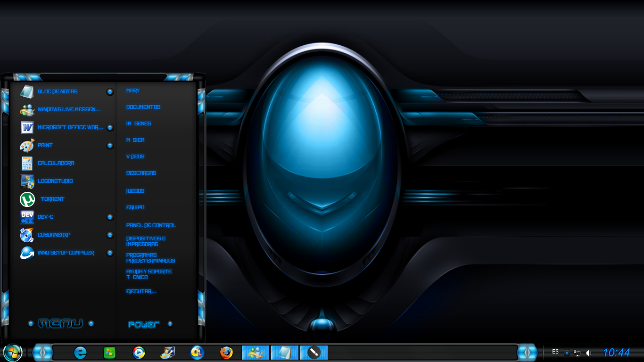Image resolution: width=644 pixels, height=362 pixels.
Task: Open Documentos from the start menu
Action: 143,107
